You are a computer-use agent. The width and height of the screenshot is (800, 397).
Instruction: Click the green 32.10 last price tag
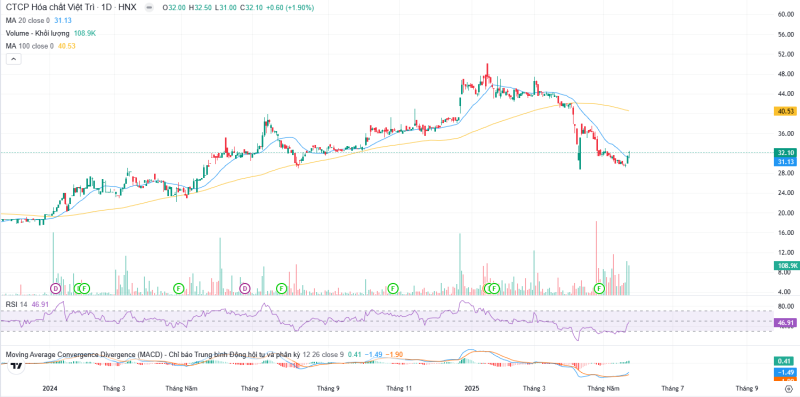(785, 153)
